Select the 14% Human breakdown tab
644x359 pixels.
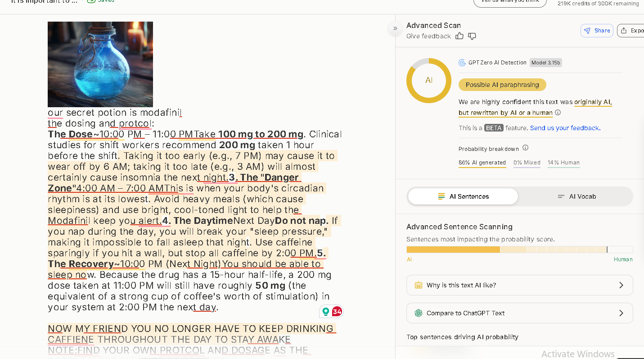[563, 163]
